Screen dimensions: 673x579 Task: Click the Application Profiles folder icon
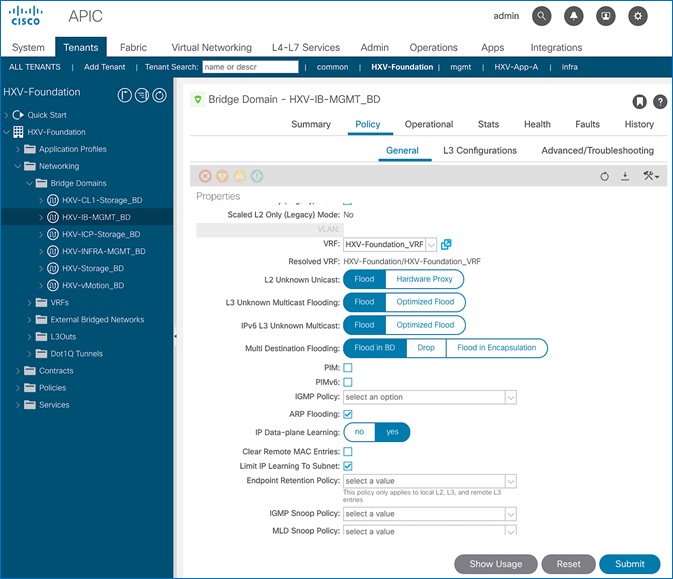(30, 149)
